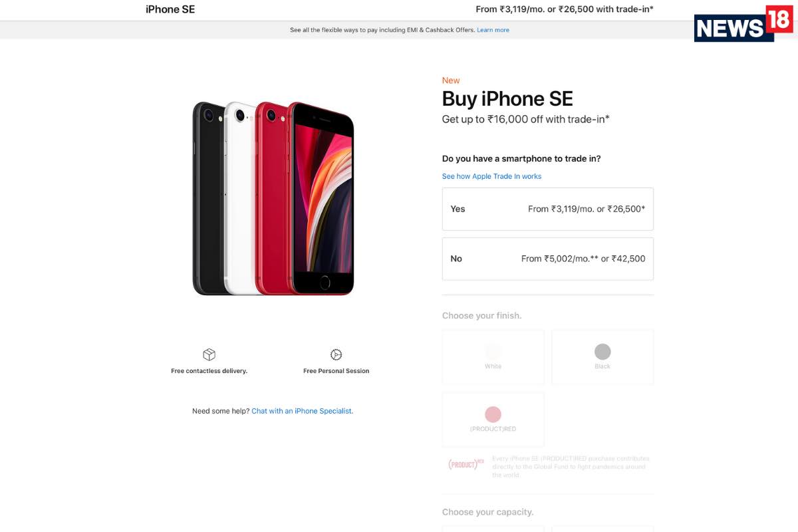The image size is (798, 532).
Task: Click the Free Personal Session icon
Action: click(336, 354)
